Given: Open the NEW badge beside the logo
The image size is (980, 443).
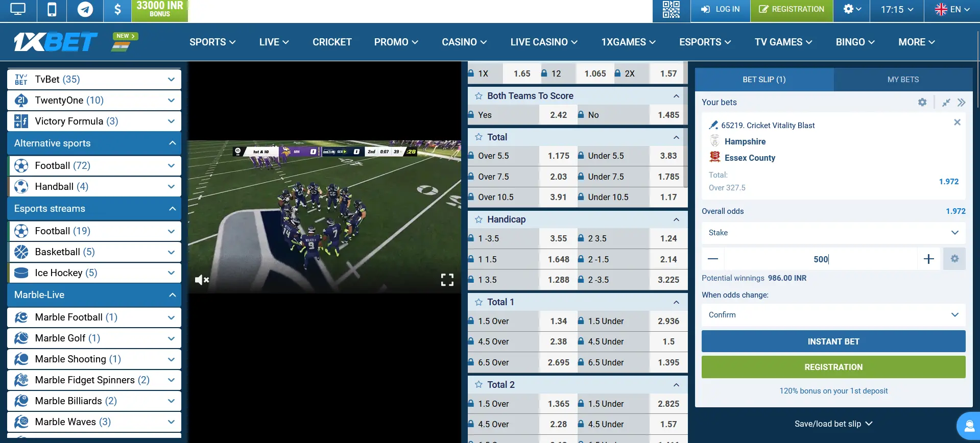Looking at the screenshot, I should tap(126, 36).
